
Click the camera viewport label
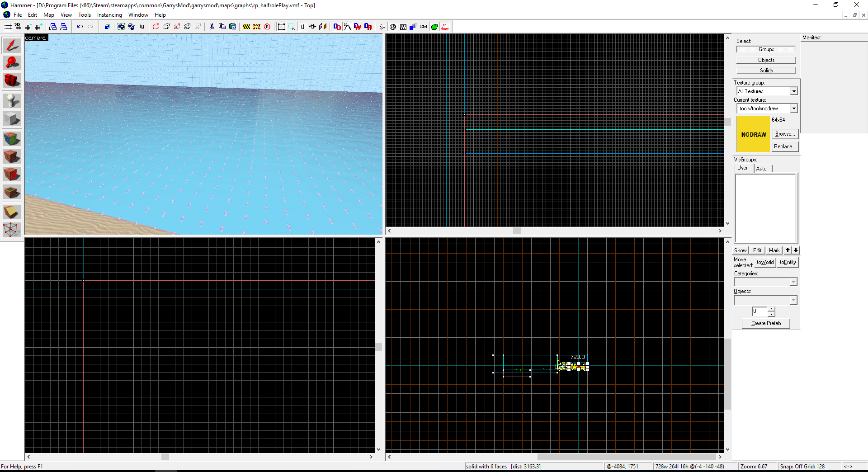36,38
